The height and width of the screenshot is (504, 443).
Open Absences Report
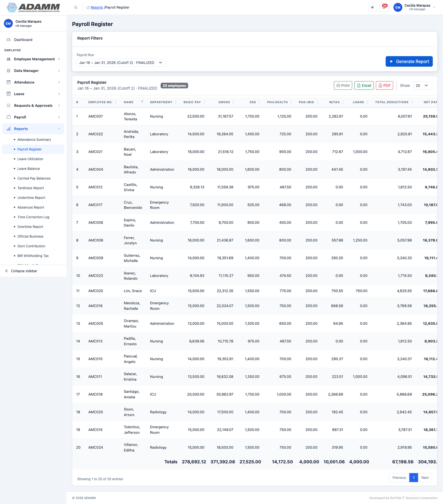coord(31,208)
